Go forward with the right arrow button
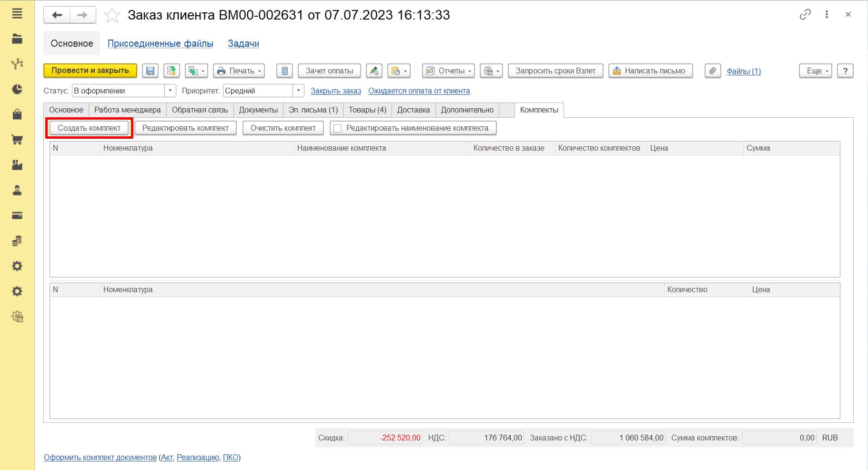The width and height of the screenshot is (868, 470). coord(83,15)
